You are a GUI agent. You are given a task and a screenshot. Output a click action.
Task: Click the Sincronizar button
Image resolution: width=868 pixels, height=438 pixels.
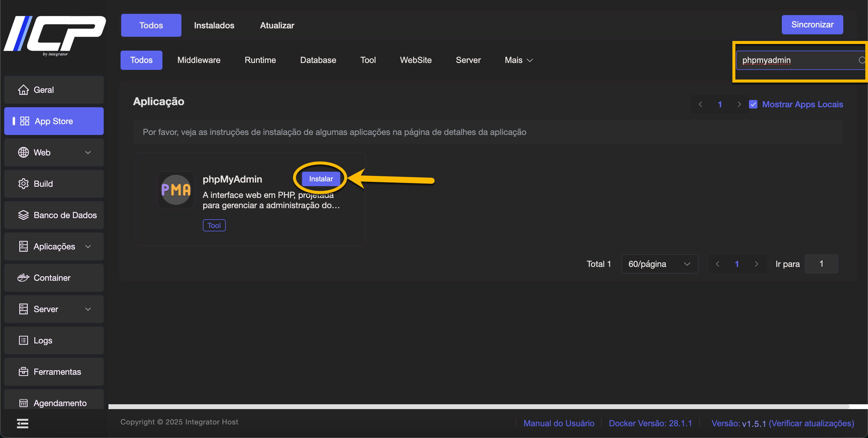tap(812, 25)
